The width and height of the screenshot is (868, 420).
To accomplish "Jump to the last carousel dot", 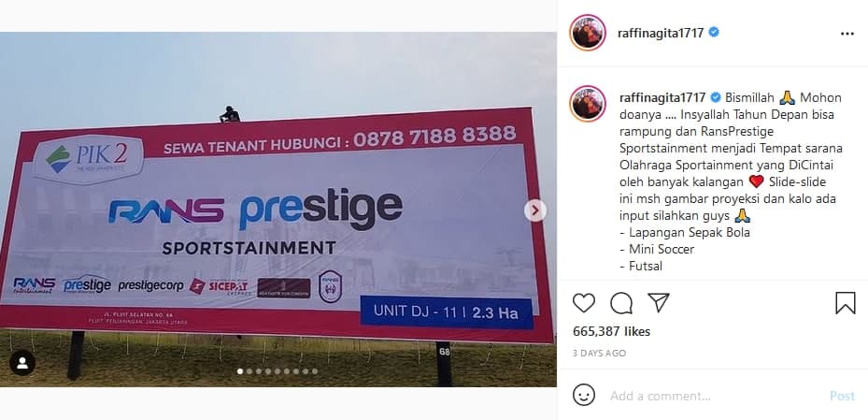I will [x=315, y=371].
